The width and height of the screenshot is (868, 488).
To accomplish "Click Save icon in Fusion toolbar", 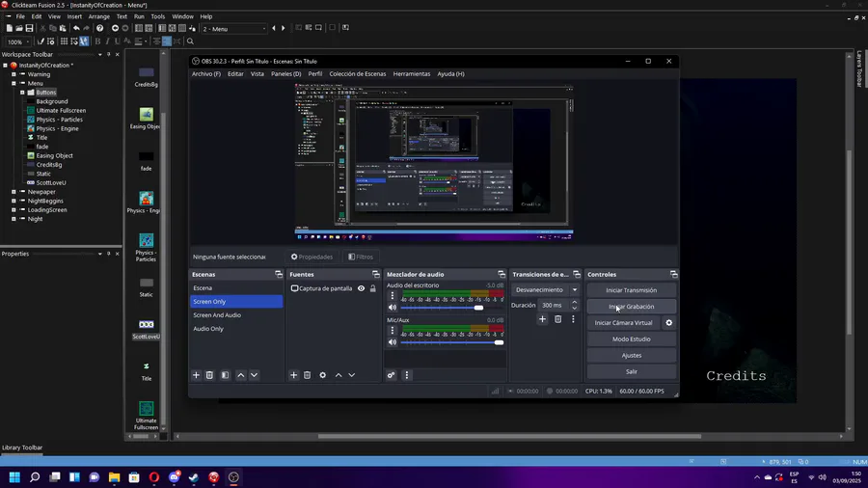I will point(29,28).
